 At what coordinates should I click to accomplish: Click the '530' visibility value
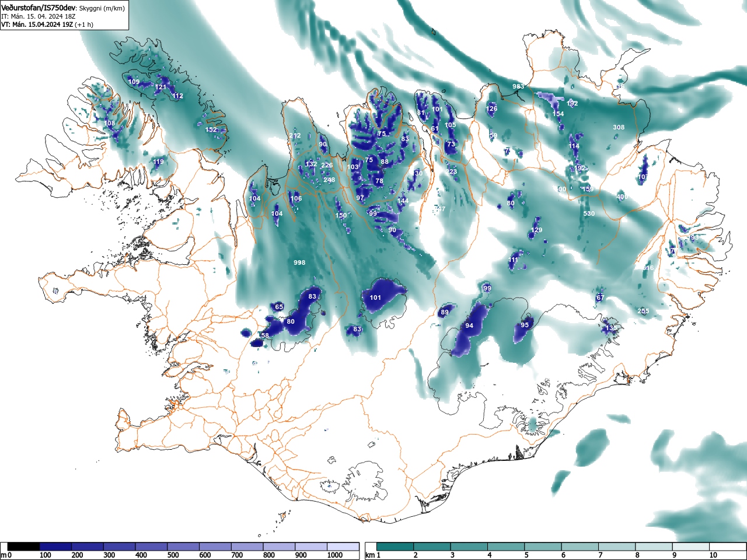pyautogui.click(x=589, y=213)
